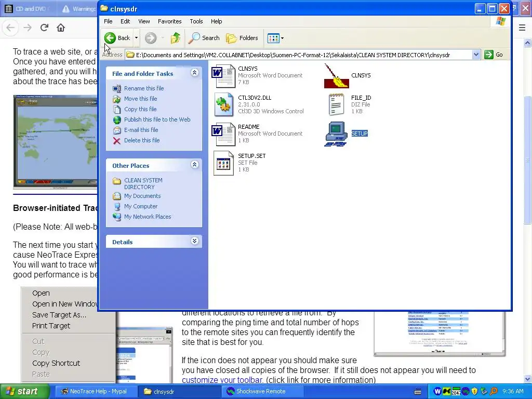
Task: Click the security shield tray icon
Action: click(x=475, y=392)
